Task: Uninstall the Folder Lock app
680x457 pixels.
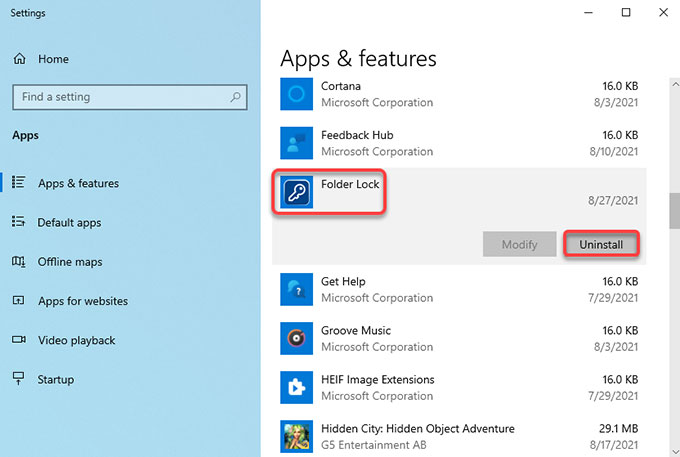Action: pos(601,244)
